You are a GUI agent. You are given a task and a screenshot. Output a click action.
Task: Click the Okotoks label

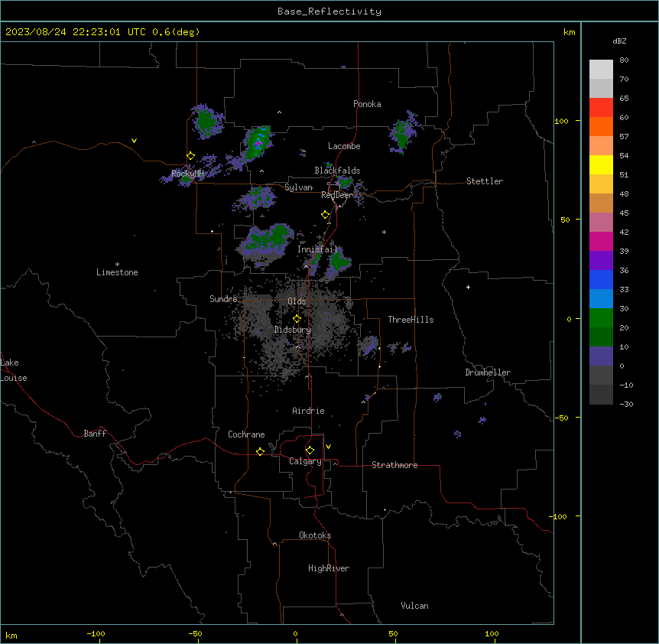[315, 535]
